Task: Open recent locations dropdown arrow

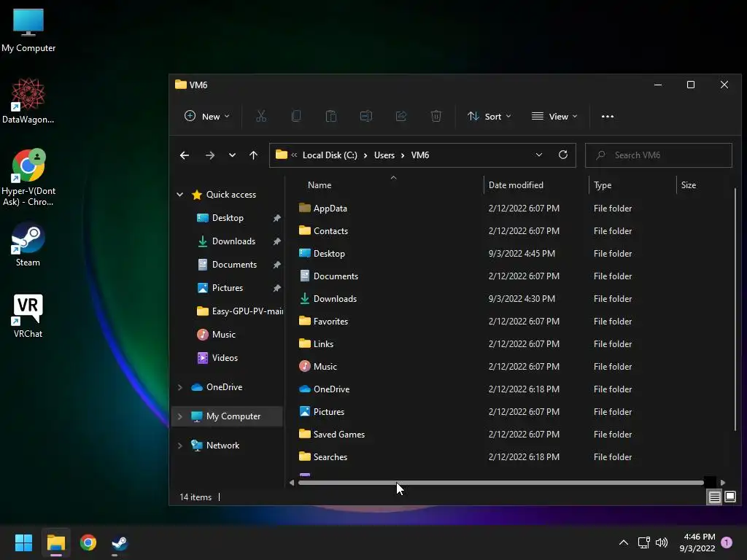Action: [x=232, y=155]
